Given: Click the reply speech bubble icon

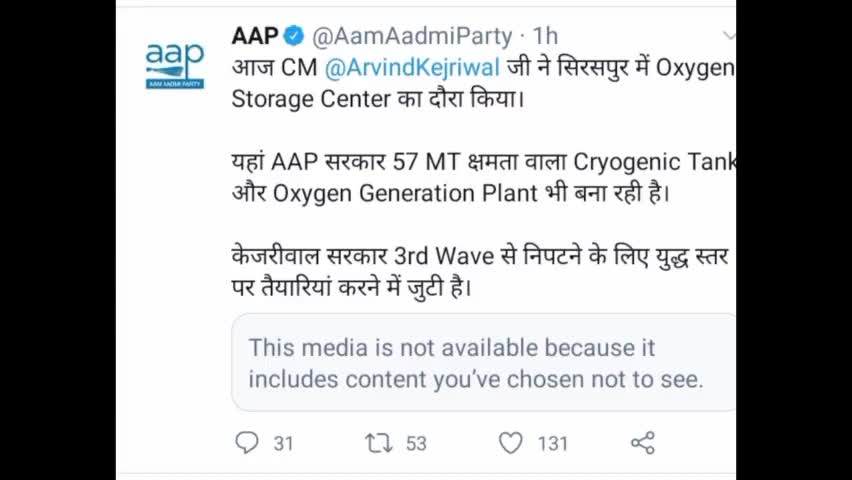Looking at the screenshot, I should click(247, 443).
